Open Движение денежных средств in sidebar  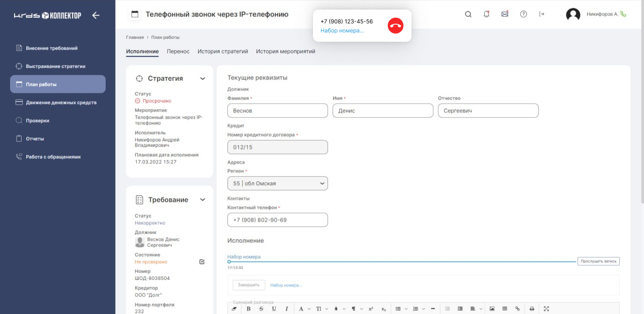[x=61, y=103]
